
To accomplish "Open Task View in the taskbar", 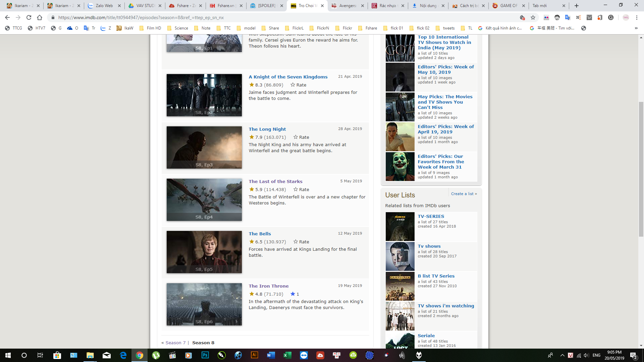I will [x=40, y=355].
